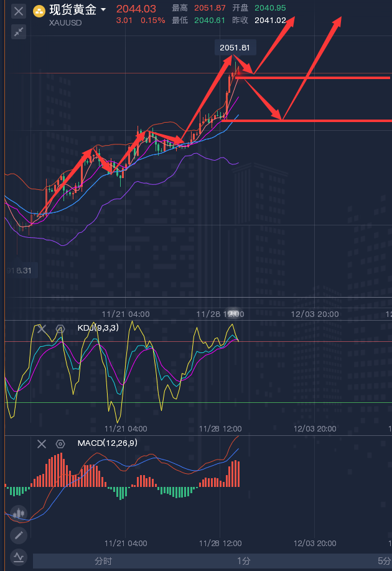Click the 开盘 value 2040.95
The width and height of the screenshot is (392, 571).
click(x=270, y=7)
